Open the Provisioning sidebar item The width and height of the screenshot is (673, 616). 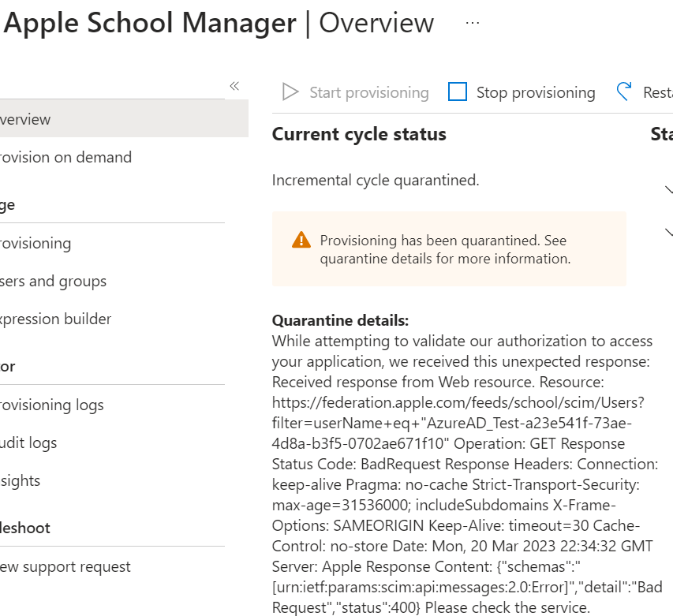36,243
